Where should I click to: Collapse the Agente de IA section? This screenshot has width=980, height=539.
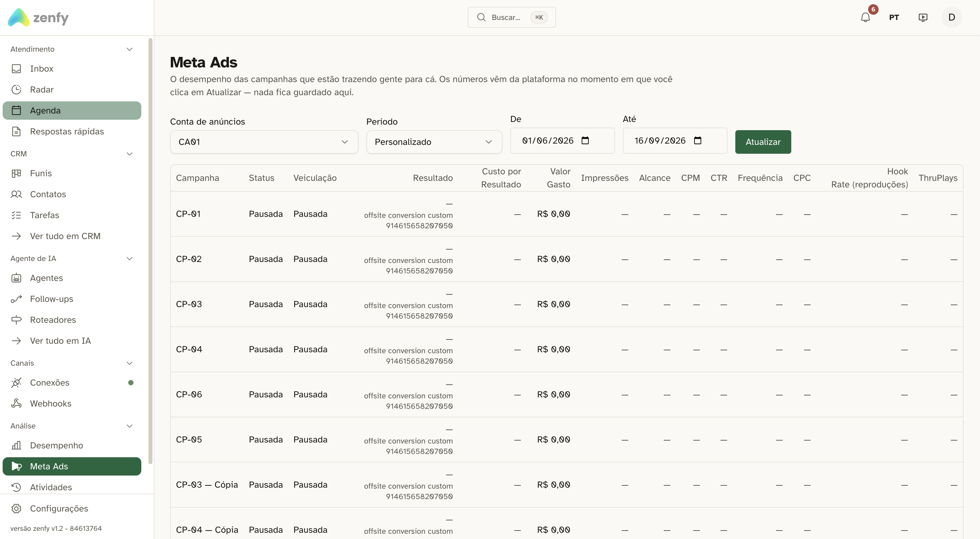pyautogui.click(x=129, y=258)
